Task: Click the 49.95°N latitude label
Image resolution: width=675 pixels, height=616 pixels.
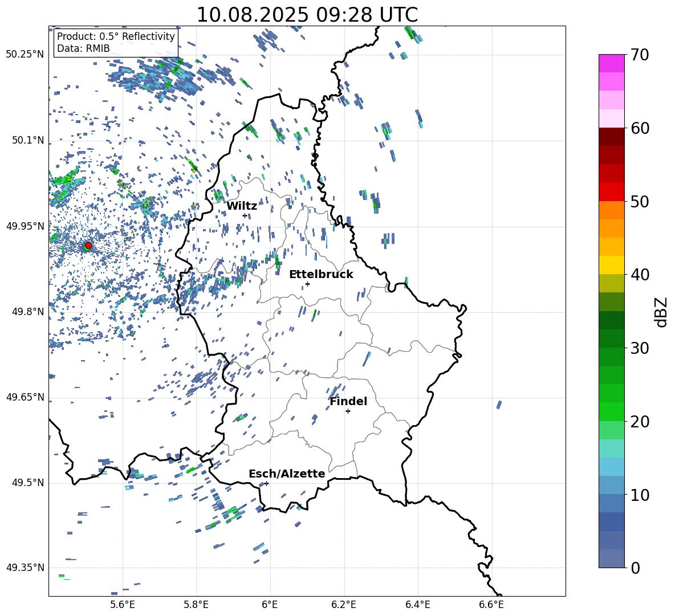Action: pos(25,226)
